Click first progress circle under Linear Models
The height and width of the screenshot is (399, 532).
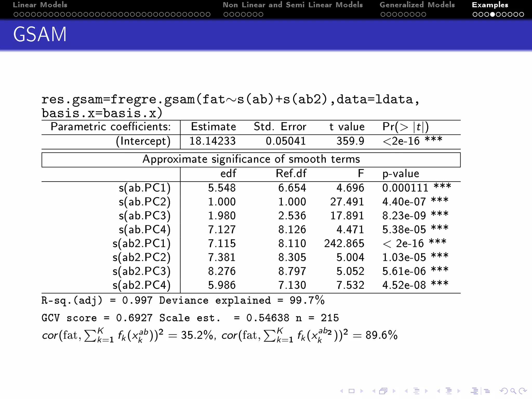click(16, 15)
